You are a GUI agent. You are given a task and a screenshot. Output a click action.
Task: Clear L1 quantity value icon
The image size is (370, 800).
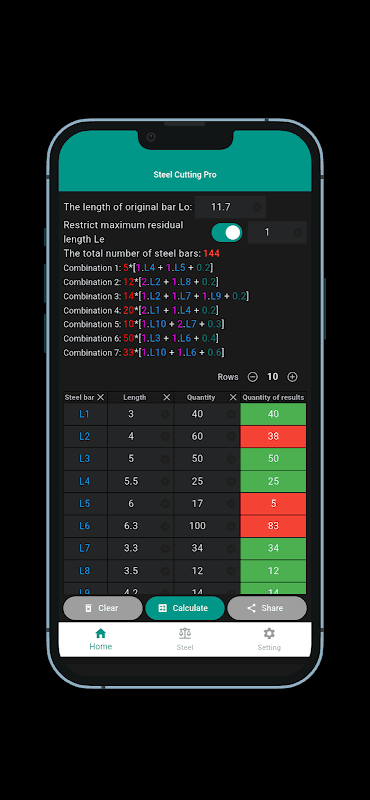(231, 414)
